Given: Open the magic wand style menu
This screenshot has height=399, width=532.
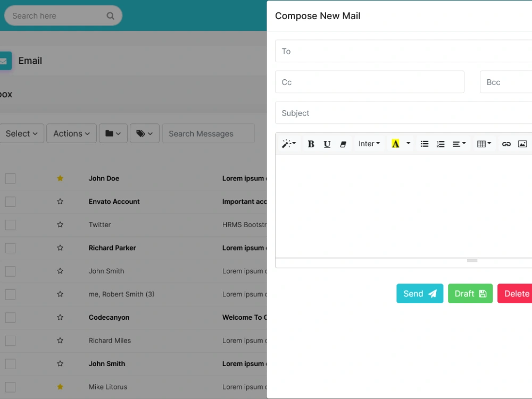Looking at the screenshot, I should click(289, 144).
